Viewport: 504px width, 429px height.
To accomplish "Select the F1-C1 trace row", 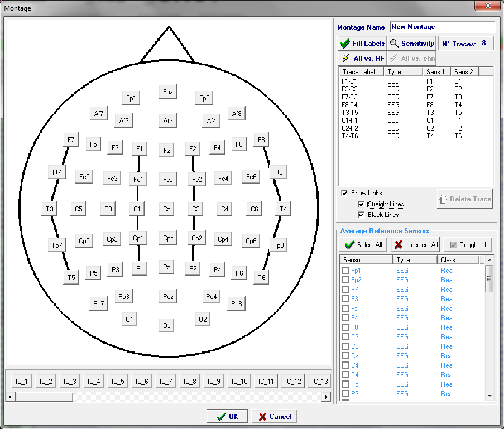I will pos(416,81).
